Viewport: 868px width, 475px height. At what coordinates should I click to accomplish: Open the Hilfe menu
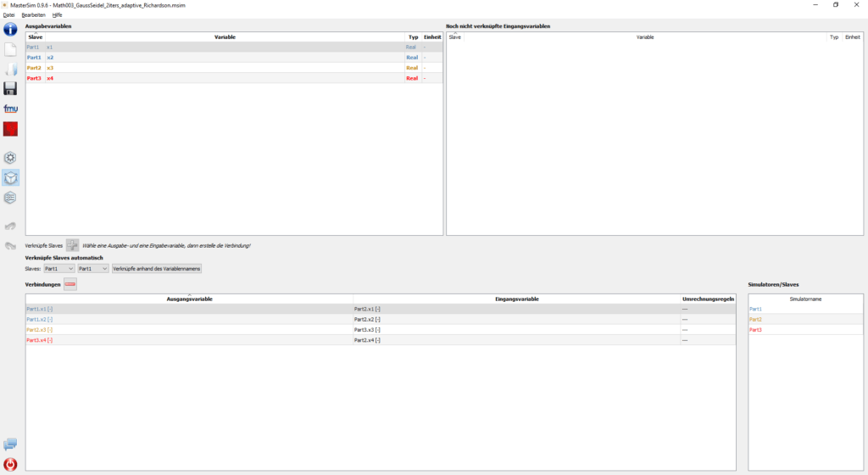(x=57, y=15)
